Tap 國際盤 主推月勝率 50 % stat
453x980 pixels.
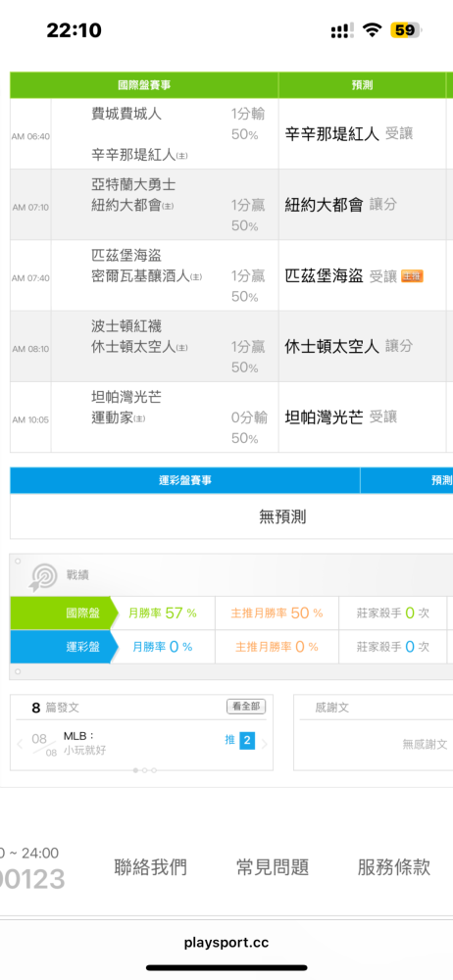click(277, 613)
